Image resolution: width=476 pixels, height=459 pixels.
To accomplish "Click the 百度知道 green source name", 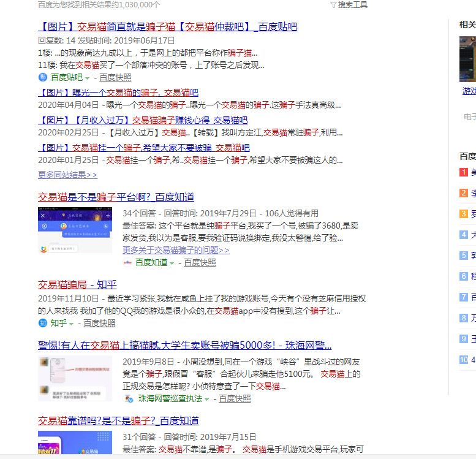I will (151, 262).
